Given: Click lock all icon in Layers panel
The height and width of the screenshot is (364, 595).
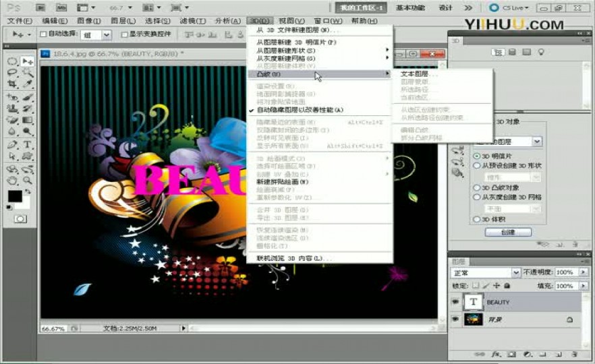Looking at the screenshot, I should click(507, 286).
